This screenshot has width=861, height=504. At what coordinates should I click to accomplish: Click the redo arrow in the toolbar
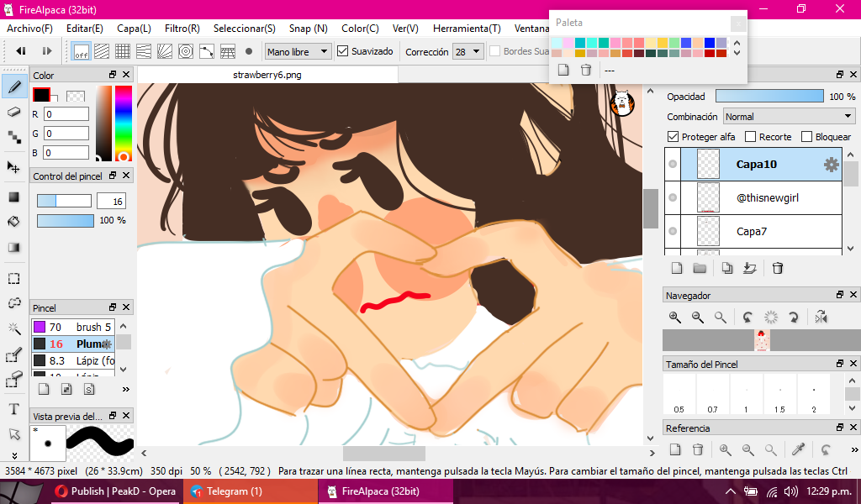pyautogui.click(x=47, y=51)
